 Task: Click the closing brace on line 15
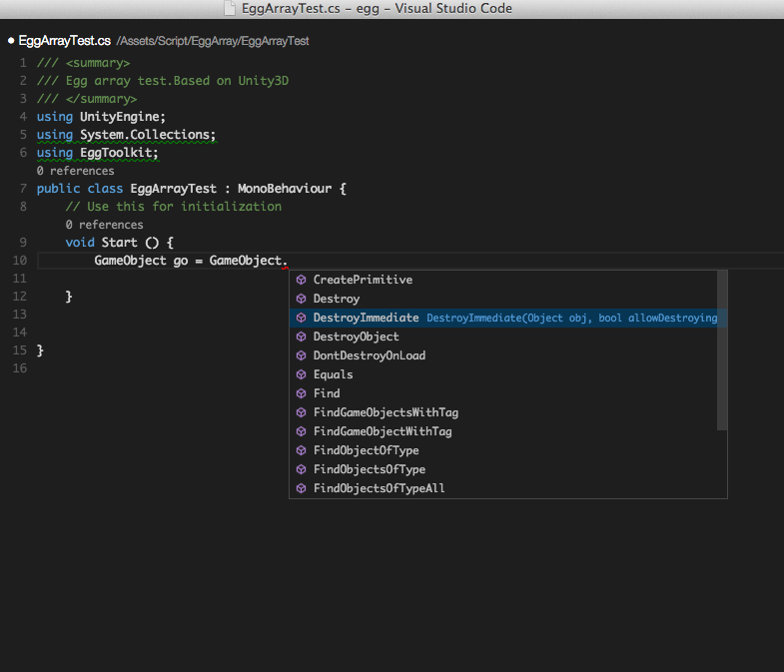(40, 350)
